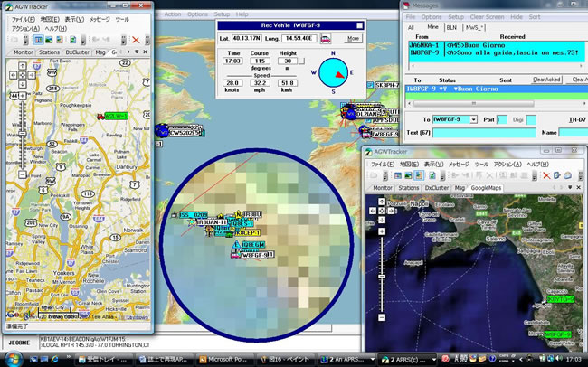Click the refresh document icon in left AGWTracker toolbar

tap(72, 40)
